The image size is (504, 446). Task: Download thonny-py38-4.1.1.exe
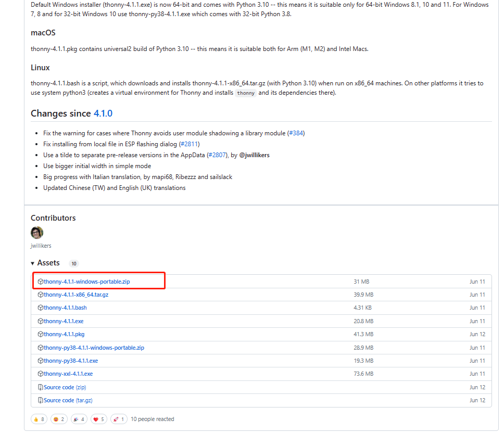(x=71, y=361)
